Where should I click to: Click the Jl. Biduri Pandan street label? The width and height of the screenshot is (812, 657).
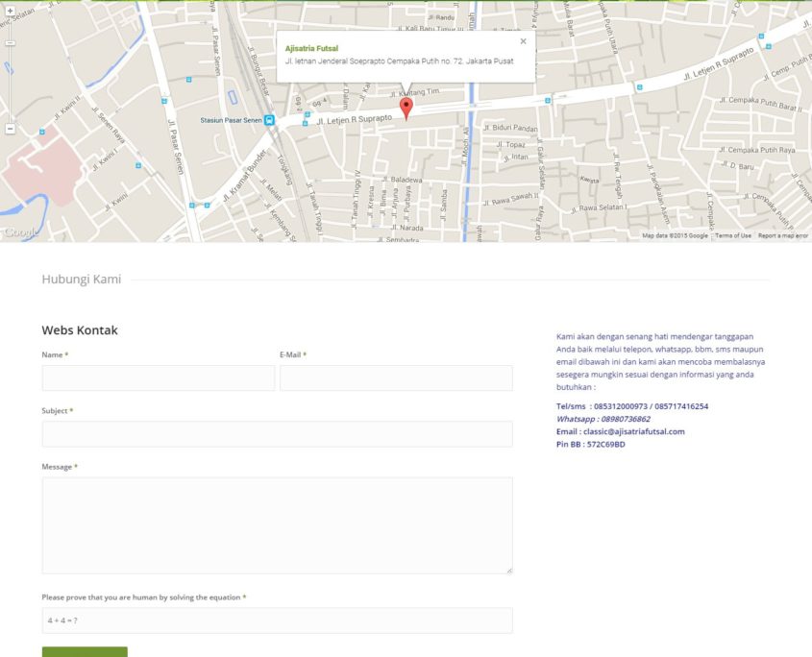coord(510,128)
